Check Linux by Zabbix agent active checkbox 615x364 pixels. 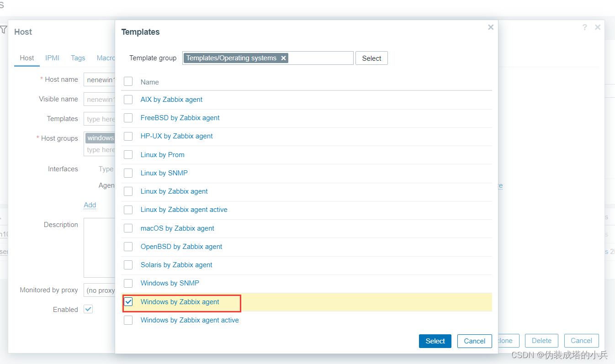tap(128, 210)
